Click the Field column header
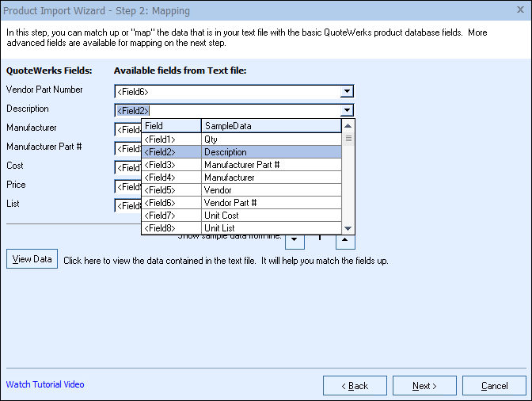Screen dimensions: 532x401 [x=171, y=125]
